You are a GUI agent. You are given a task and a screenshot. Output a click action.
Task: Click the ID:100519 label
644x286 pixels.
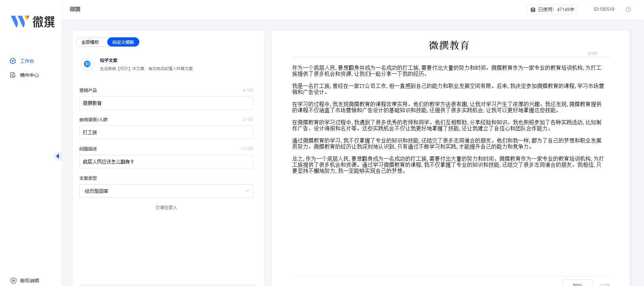pyautogui.click(x=604, y=9)
